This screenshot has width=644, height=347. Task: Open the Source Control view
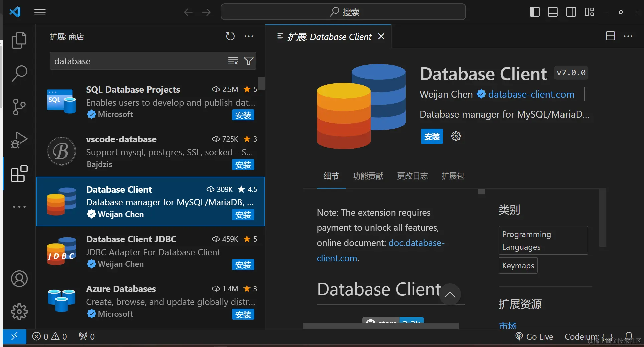[x=19, y=107]
